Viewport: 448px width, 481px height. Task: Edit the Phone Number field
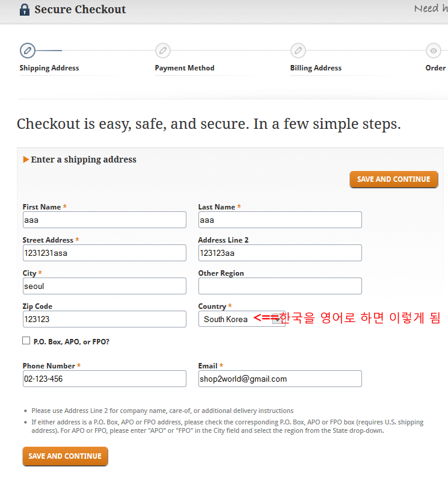tap(105, 379)
